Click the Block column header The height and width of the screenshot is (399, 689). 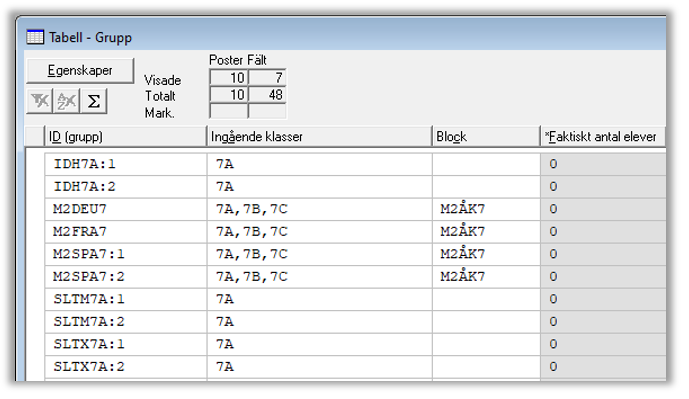pos(486,137)
